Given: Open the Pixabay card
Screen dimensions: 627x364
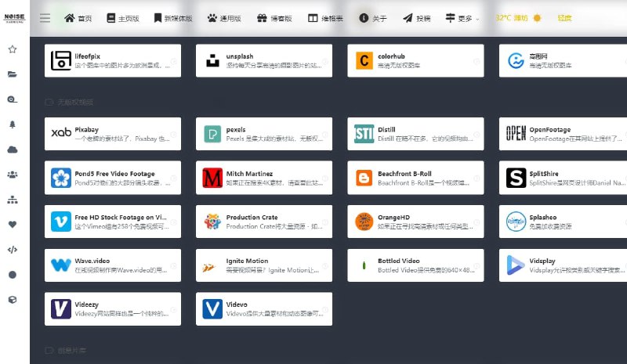Looking at the screenshot, I should click(x=113, y=134).
